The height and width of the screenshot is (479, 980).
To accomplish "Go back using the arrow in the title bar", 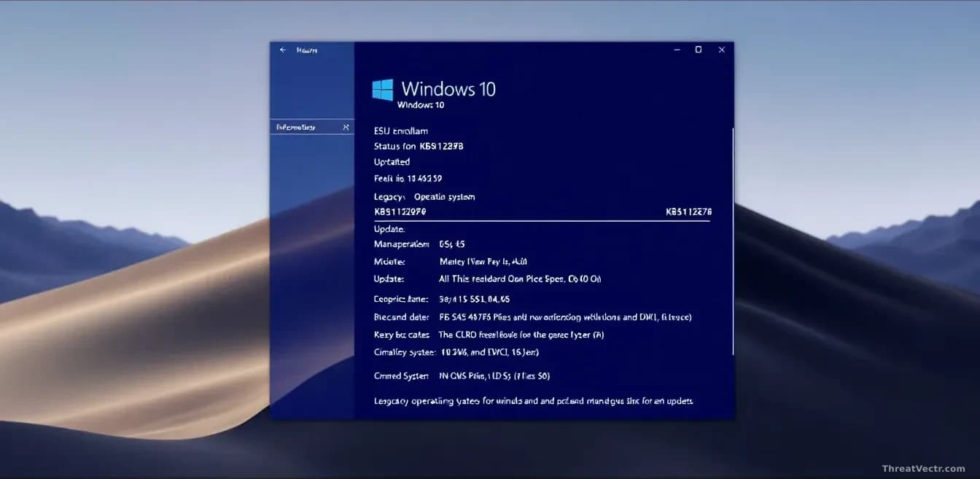I will 283,50.
